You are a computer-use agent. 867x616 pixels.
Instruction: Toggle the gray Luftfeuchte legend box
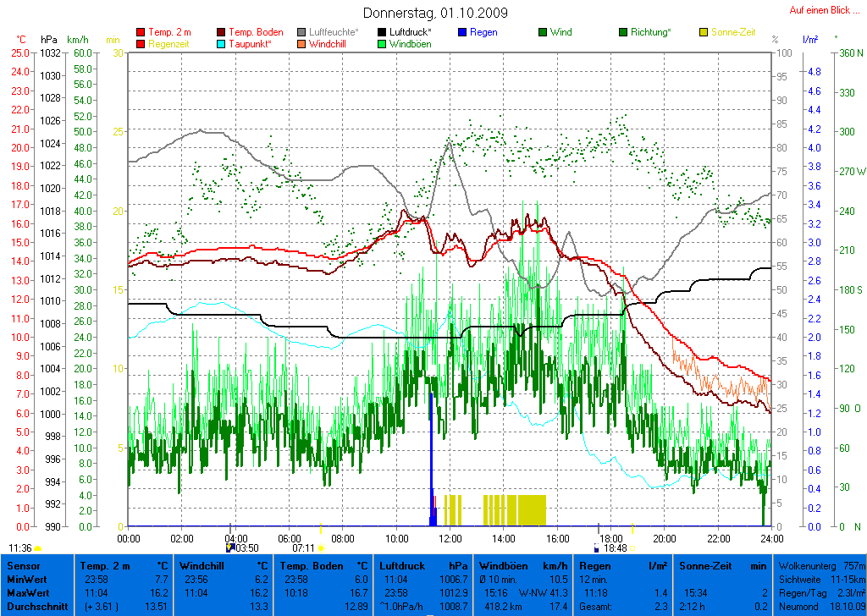pos(302,33)
